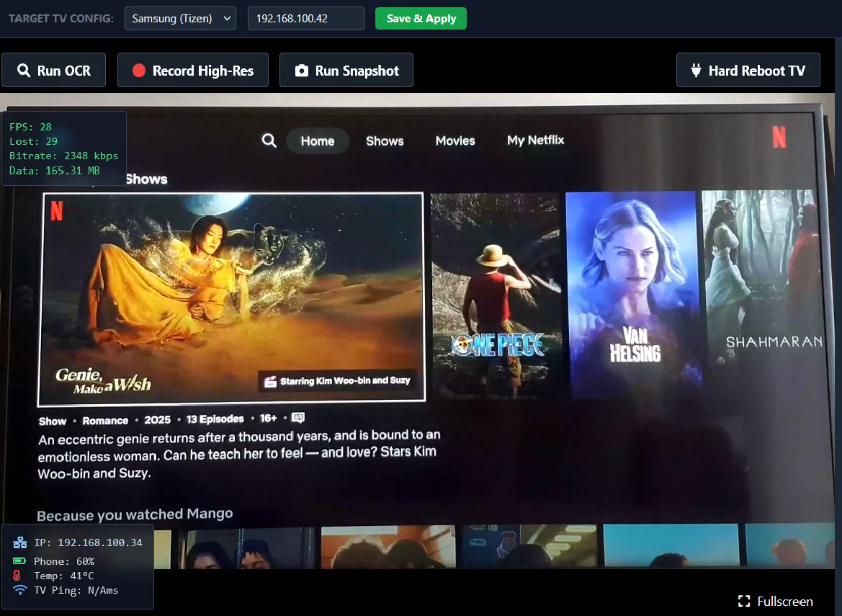Start Record High-Res capture
This screenshot has height=616, width=842.
pos(193,71)
